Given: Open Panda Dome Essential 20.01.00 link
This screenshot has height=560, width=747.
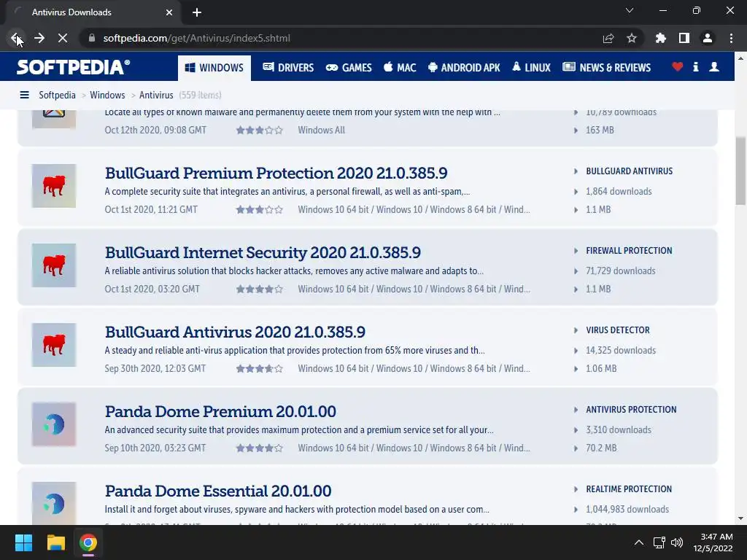Looking at the screenshot, I should [217, 491].
